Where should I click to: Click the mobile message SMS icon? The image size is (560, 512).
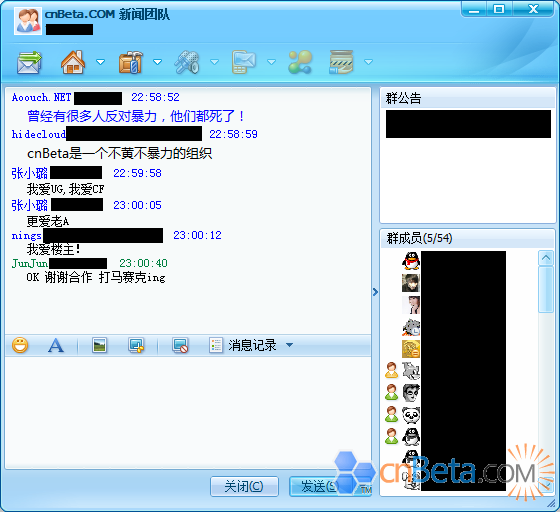point(244,62)
